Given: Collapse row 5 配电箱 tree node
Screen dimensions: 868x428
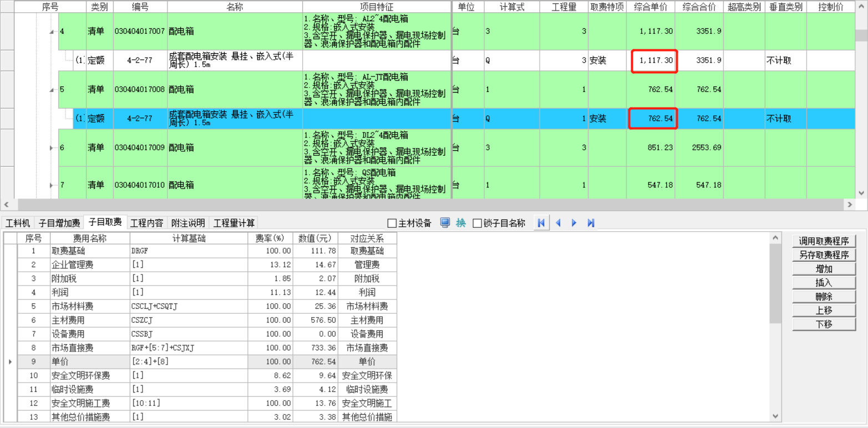Looking at the screenshot, I should (52, 90).
